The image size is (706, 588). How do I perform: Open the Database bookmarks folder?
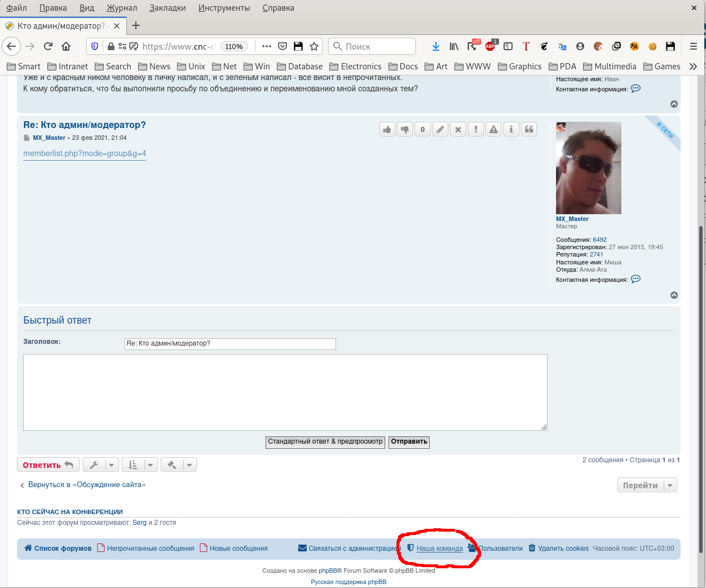(x=300, y=67)
